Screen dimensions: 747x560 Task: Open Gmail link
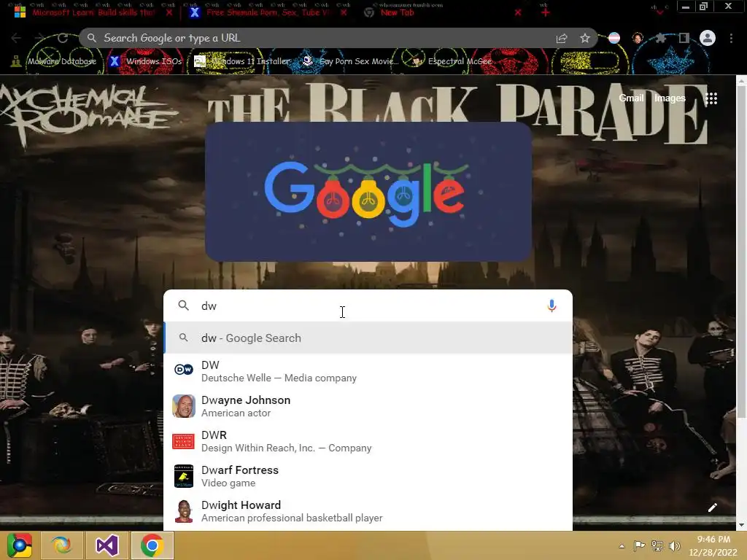pos(631,98)
